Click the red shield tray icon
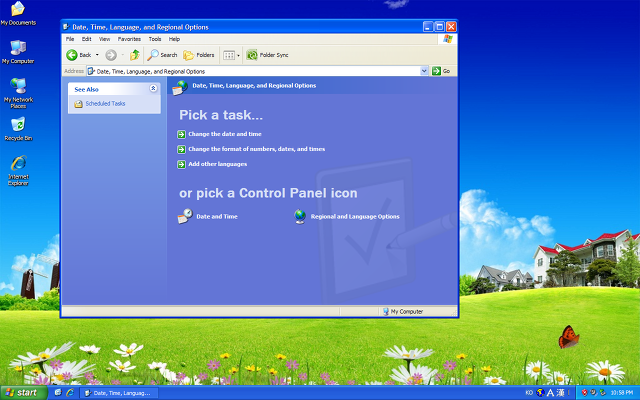This screenshot has width=640, height=400. tap(584, 393)
